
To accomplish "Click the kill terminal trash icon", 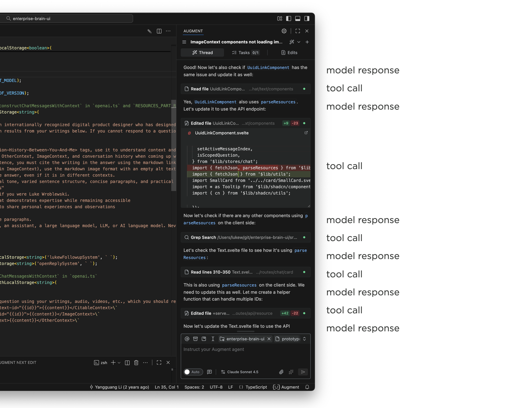I will (x=136, y=363).
